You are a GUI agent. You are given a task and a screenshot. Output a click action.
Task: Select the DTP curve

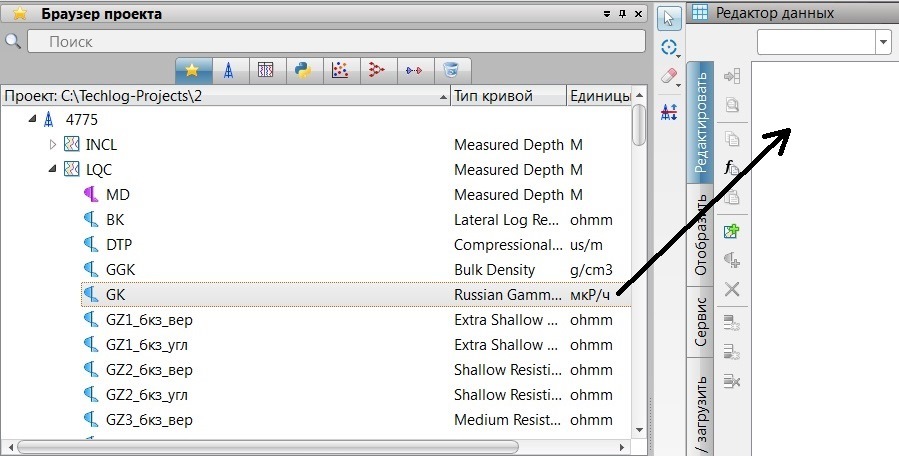click(119, 244)
